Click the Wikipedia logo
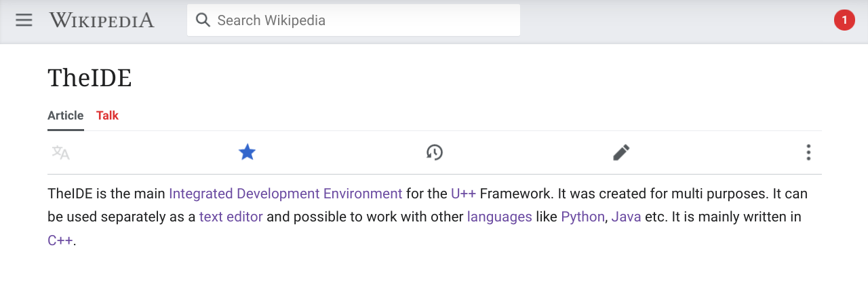The image size is (868, 288). pos(102,20)
